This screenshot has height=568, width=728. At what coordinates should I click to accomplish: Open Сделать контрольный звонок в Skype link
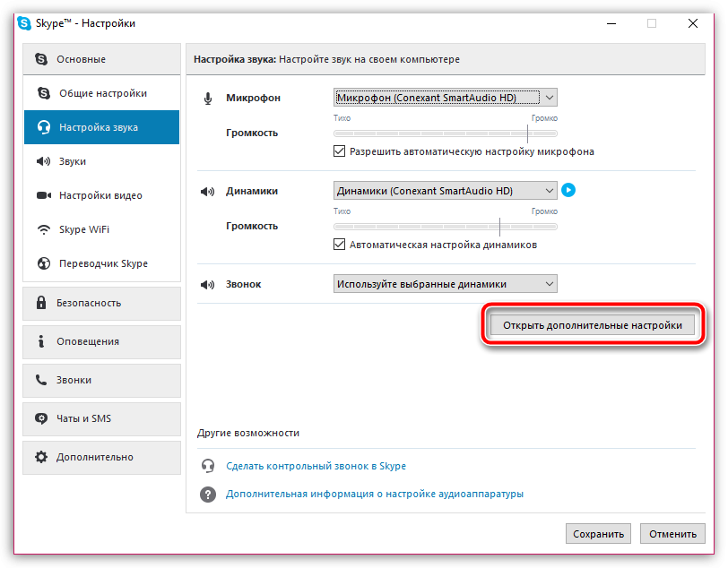point(316,466)
